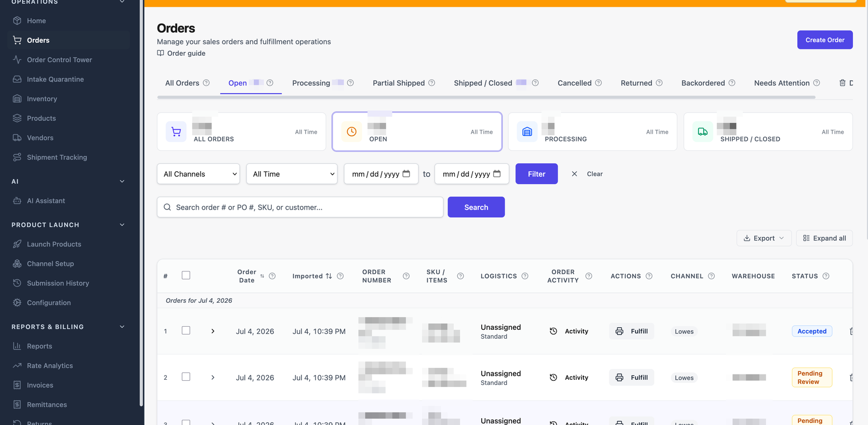The width and height of the screenshot is (868, 425).
Task: Click Expand all button
Action: 824,238
